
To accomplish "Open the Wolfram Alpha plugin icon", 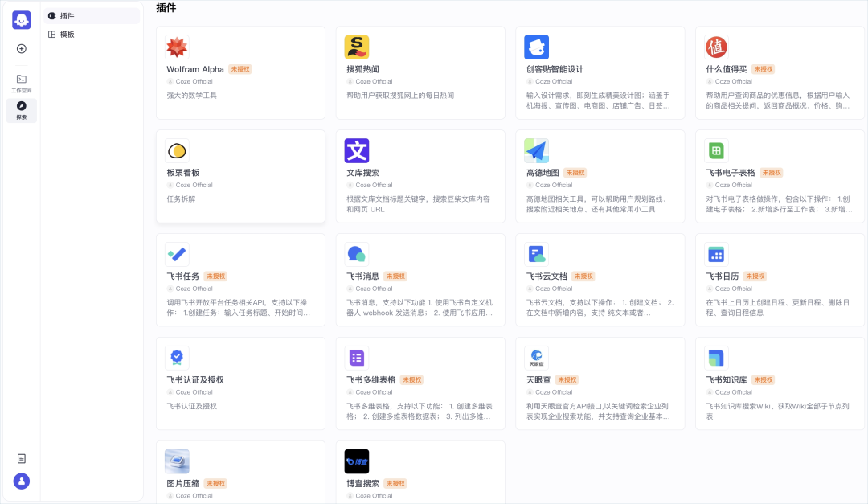I will click(x=177, y=47).
